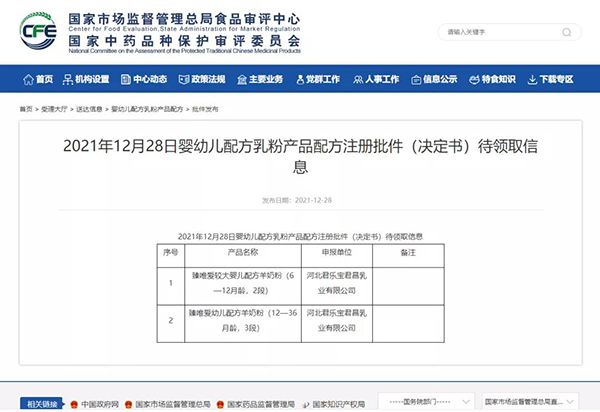The height and width of the screenshot is (412, 600).
Task: Click the 中心动态 document icon
Action: [x=126, y=79]
